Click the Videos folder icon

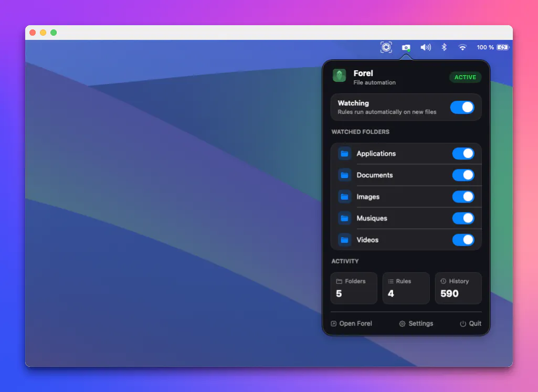click(344, 240)
